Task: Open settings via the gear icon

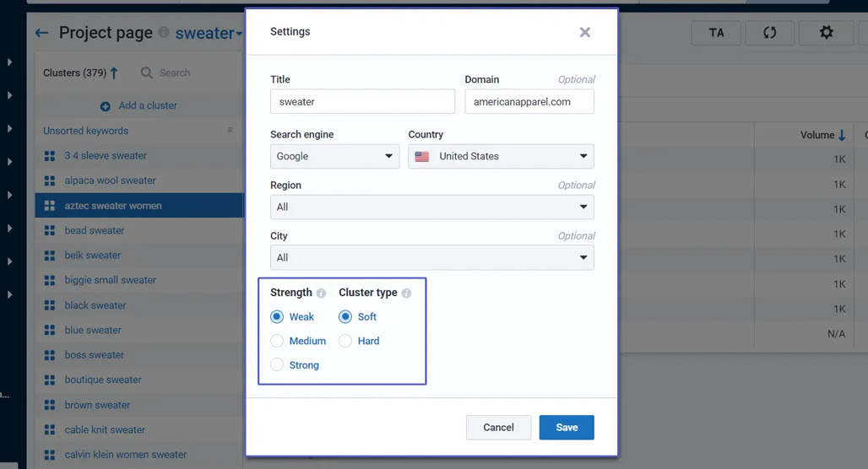Action: (826, 33)
